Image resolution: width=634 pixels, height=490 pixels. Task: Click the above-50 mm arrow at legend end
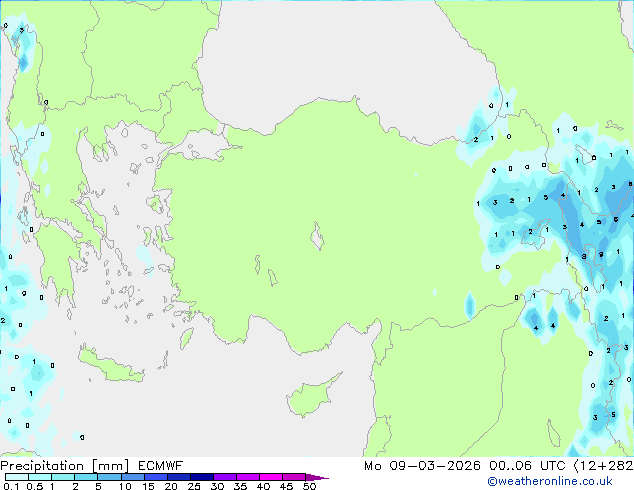[317, 477]
